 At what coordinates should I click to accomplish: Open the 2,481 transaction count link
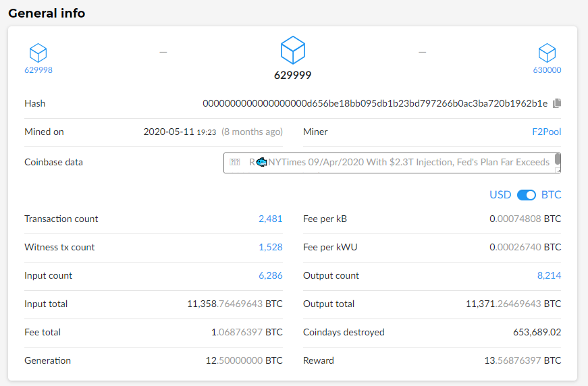pos(270,219)
